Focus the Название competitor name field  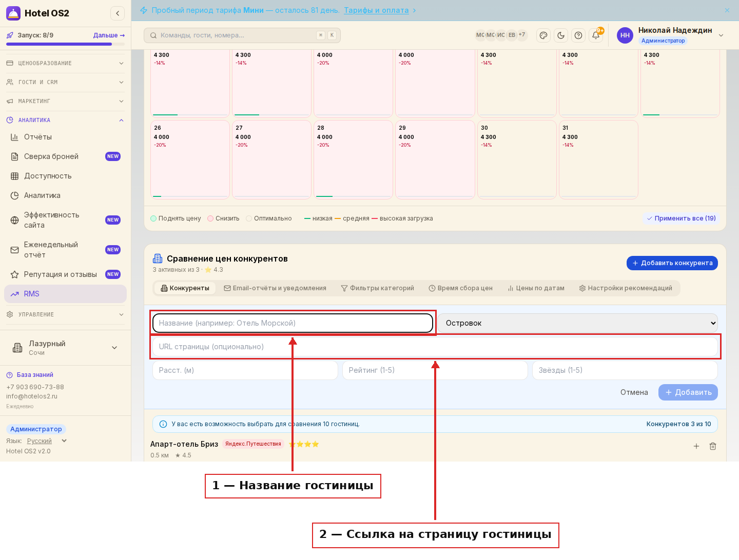(x=293, y=323)
